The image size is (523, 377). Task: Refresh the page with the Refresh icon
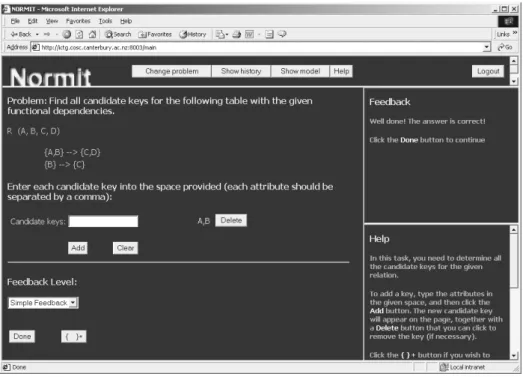coord(79,34)
